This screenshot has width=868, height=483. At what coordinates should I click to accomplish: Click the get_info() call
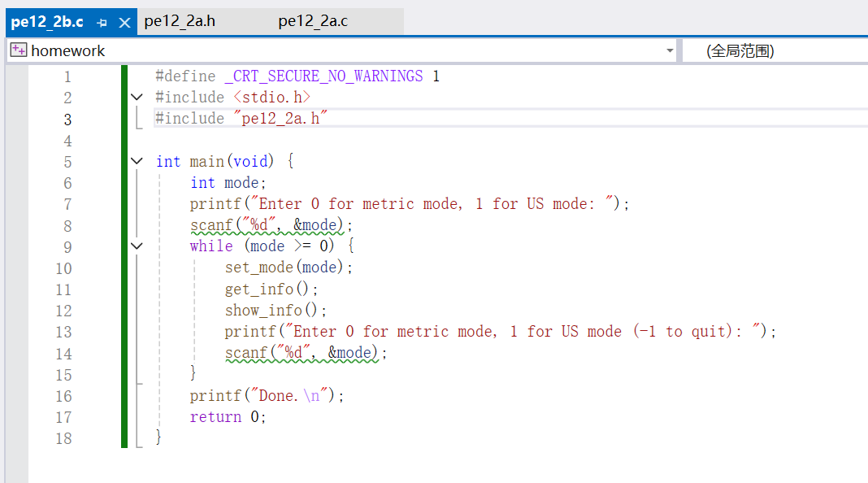click(x=271, y=289)
